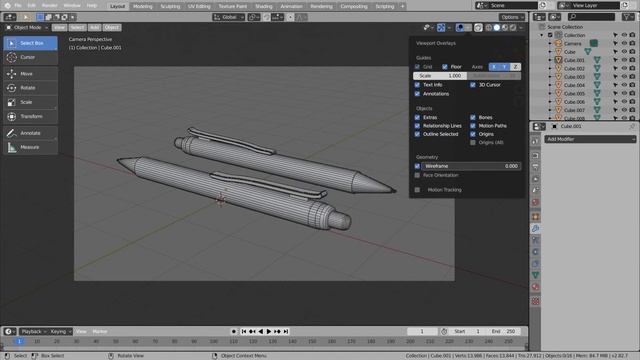
Task: Switch to wireframe viewport shading
Action: pos(489,27)
